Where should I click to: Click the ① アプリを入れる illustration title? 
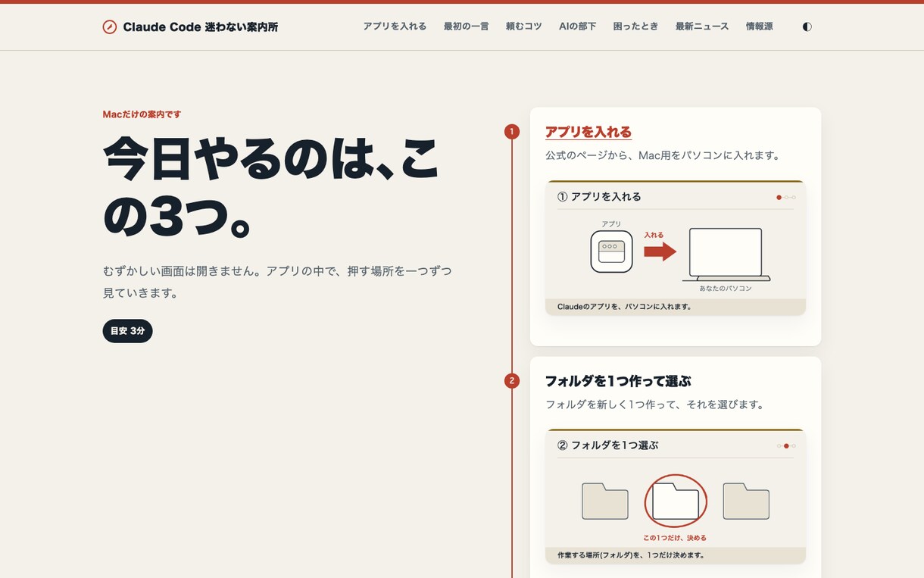coord(599,197)
